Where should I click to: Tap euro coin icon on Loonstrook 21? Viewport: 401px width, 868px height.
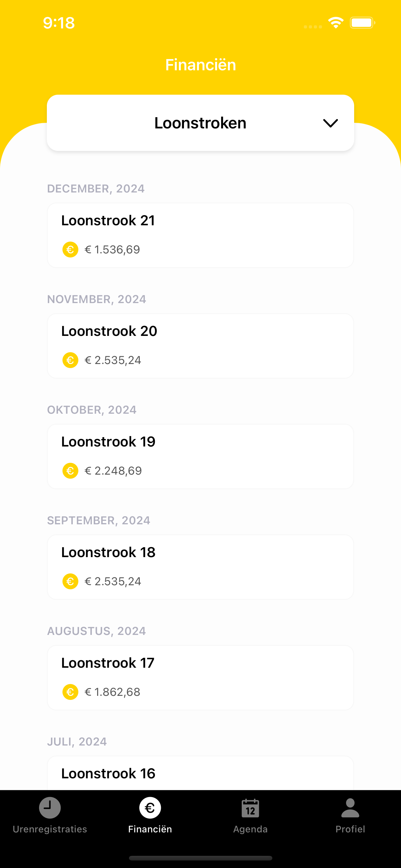[x=70, y=249]
